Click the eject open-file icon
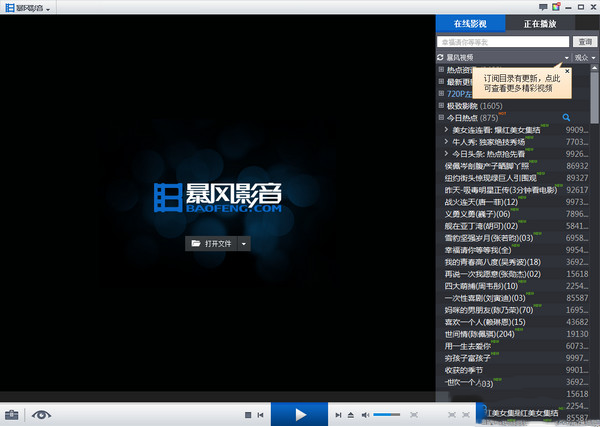 [351, 415]
